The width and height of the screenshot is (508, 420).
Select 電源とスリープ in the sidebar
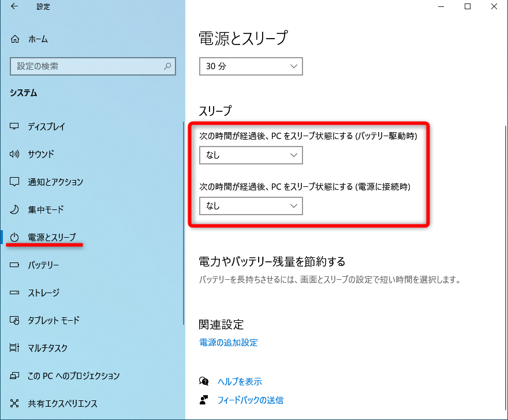(x=52, y=237)
